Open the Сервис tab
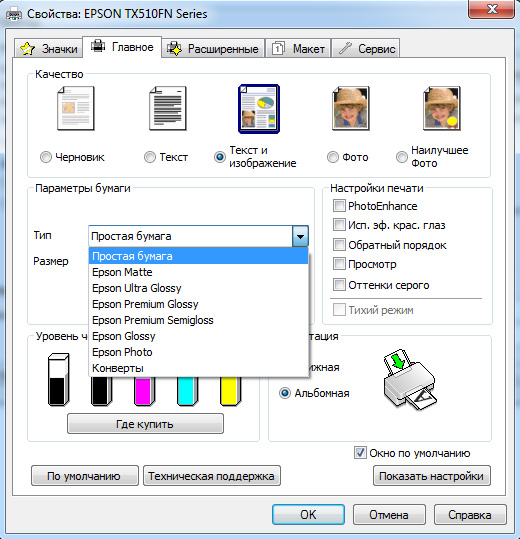Viewport: 520px width, 539px height. click(x=366, y=48)
